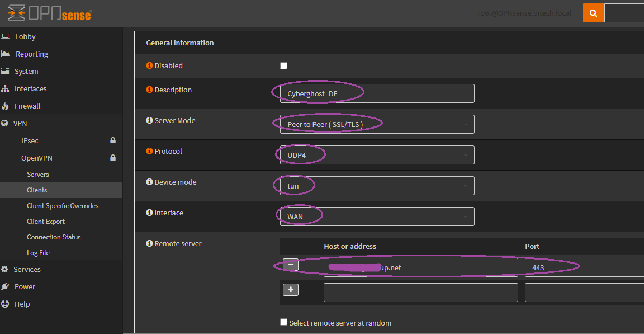The image size is (644, 334).
Task: Click the info icon beside Description
Action: pyautogui.click(x=149, y=90)
